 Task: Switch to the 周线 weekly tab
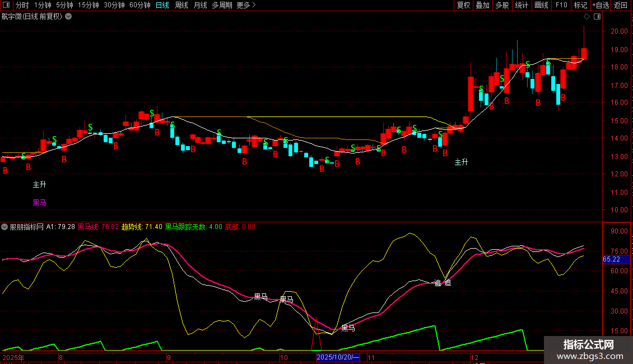point(181,5)
